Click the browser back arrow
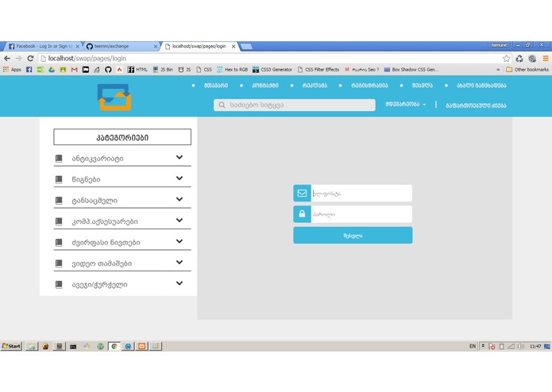The width and height of the screenshot is (552, 392). pyautogui.click(x=7, y=59)
